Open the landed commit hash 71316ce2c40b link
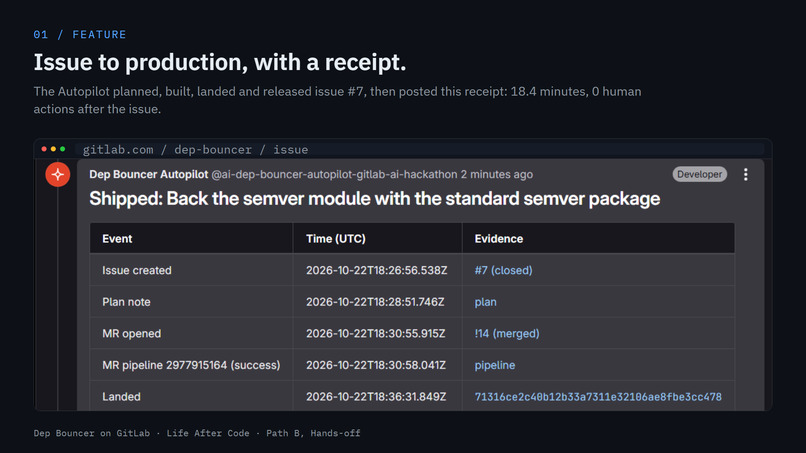 tap(598, 397)
